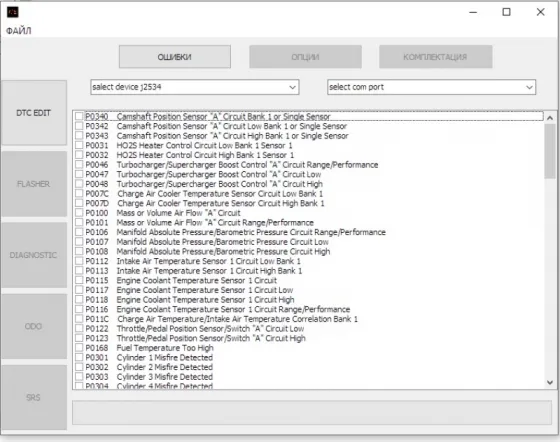Enable the P0301 Cylinder 1 Misfire checkbox

(79, 357)
